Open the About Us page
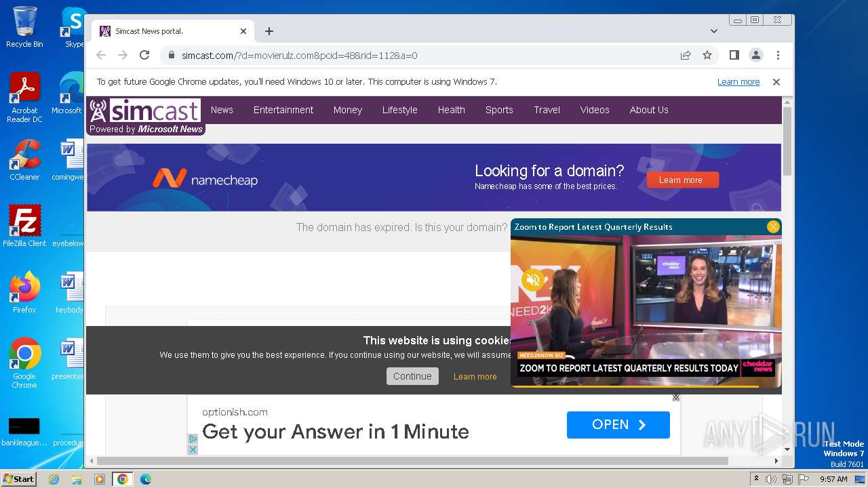This screenshot has height=488, width=868. point(649,110)
